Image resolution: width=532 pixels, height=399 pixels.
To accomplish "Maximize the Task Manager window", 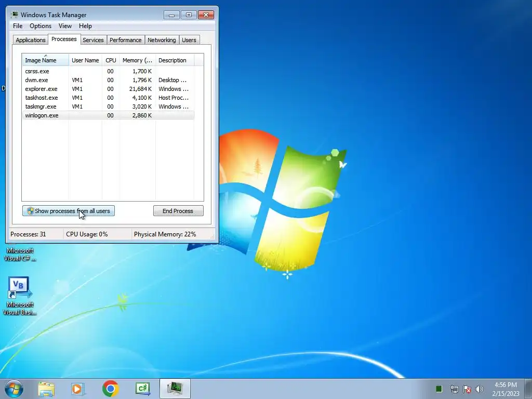I will tap(189, 15).
